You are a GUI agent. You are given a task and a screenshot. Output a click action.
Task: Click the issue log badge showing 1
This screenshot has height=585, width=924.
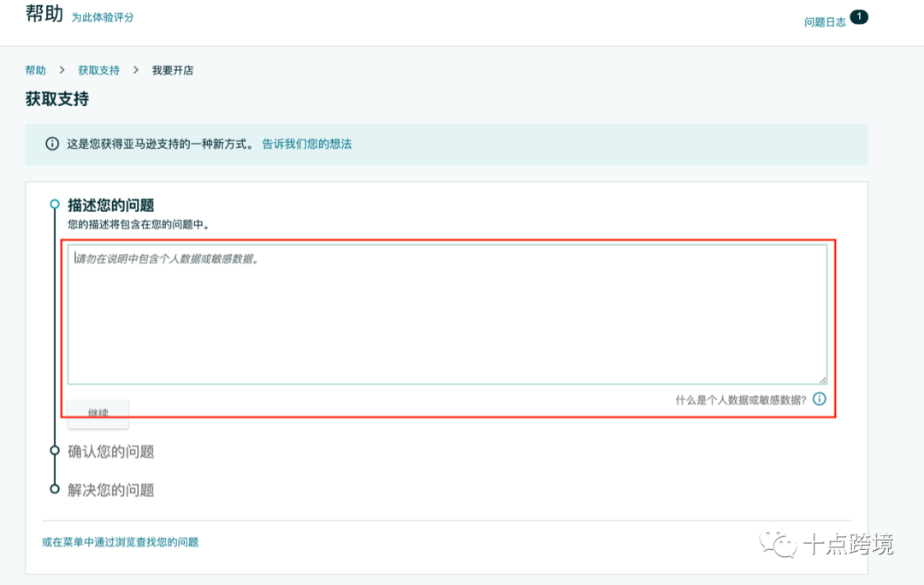[x=859, y=17]
